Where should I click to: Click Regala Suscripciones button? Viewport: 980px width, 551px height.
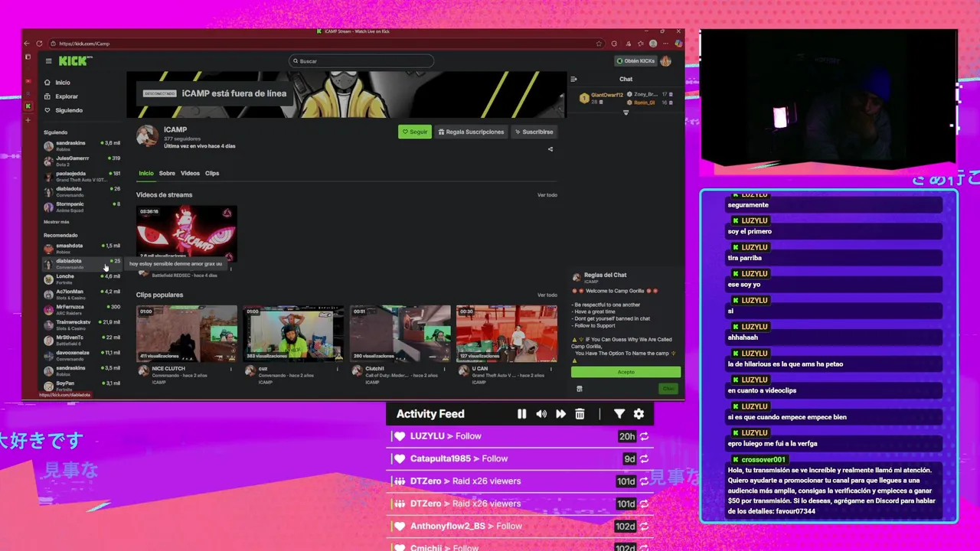(472, 132)
